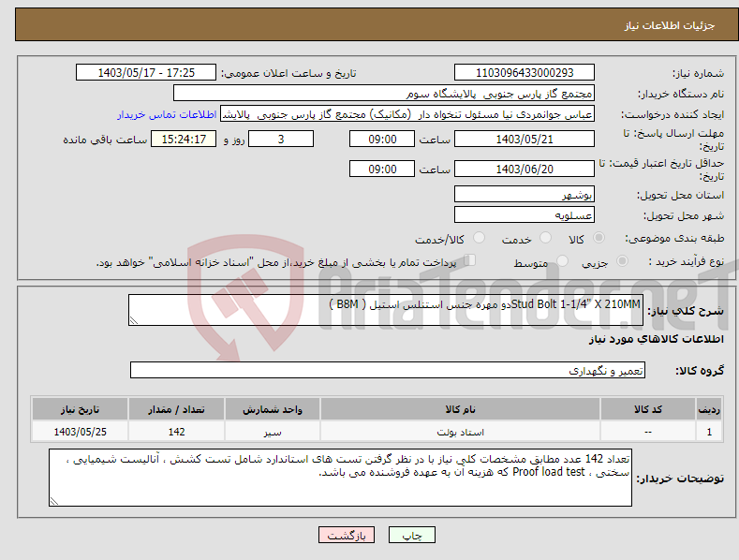The height and width of the screenshot is (560, 739).
Task: Click the delivery city field عسلویه
Action: click(525, 214)
